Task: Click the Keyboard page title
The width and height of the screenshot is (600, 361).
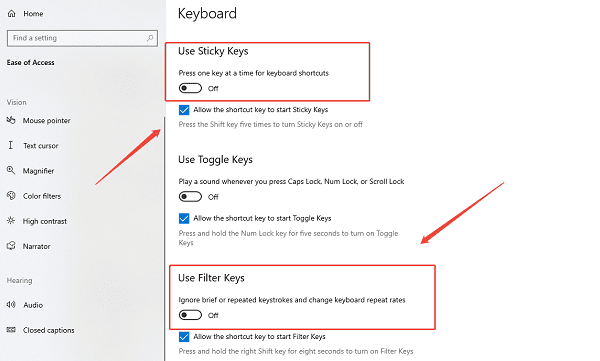Action: point(207,14)
